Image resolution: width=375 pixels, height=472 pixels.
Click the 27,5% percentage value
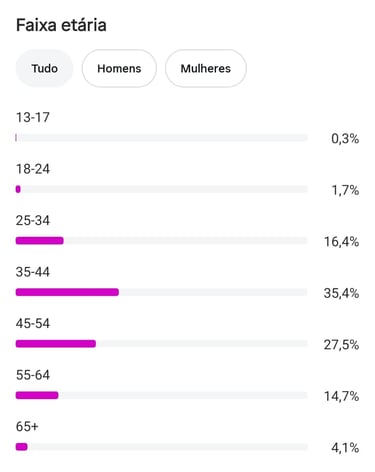(x=341, y=344)
